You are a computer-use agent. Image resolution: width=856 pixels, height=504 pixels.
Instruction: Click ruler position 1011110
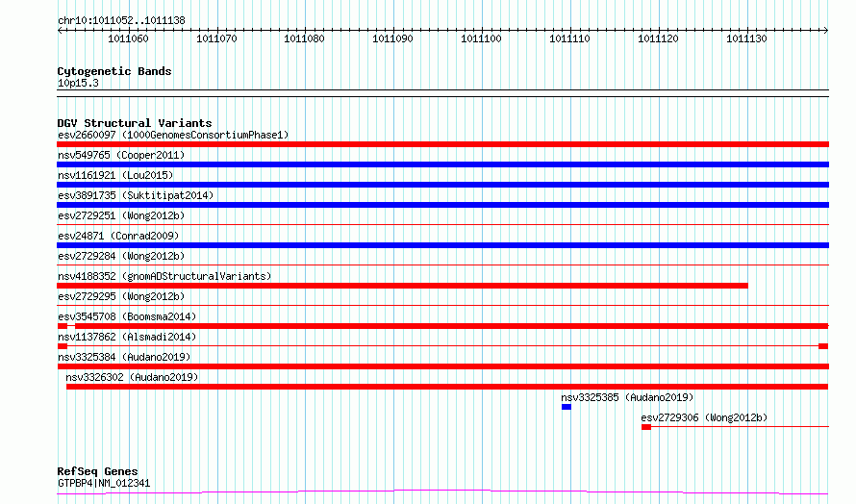[x=569, y=38]
